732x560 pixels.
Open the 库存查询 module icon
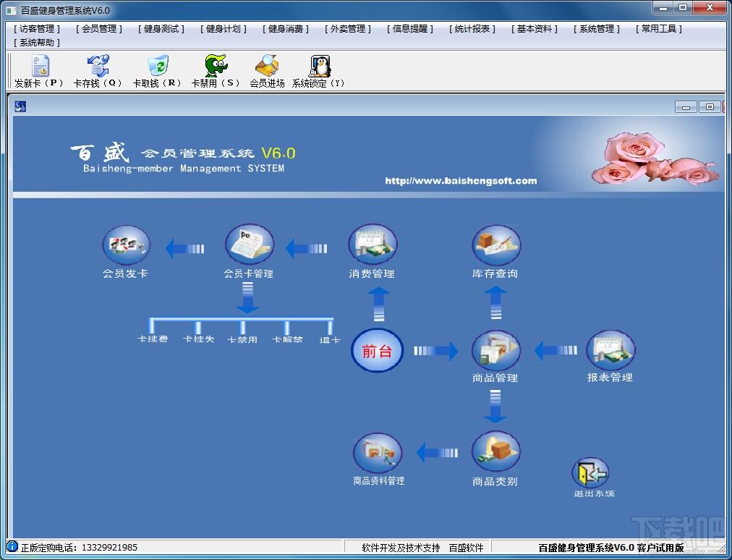point(495,246)
